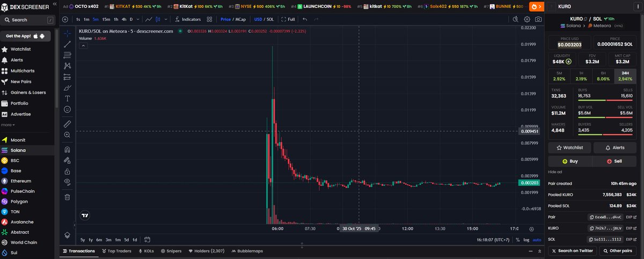The image size is (644, 259).
Task: Toggle percent scale on price axis
Action: pos(517,240)
